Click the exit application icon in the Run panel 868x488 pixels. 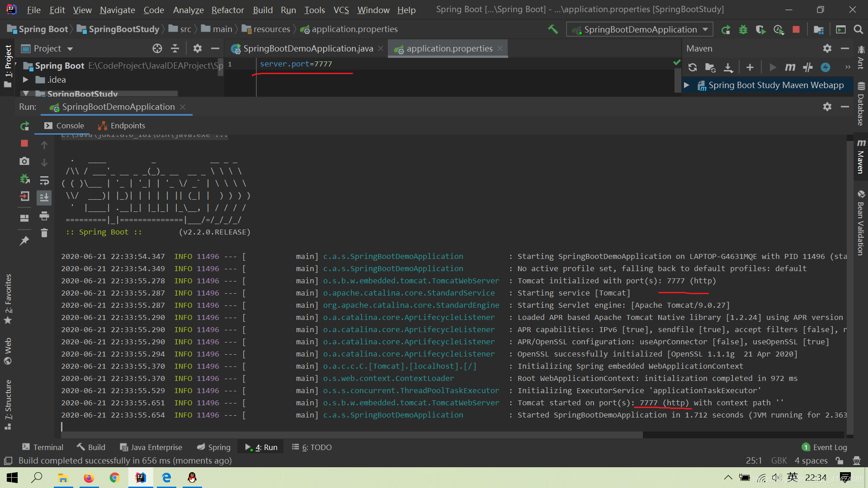24,197
